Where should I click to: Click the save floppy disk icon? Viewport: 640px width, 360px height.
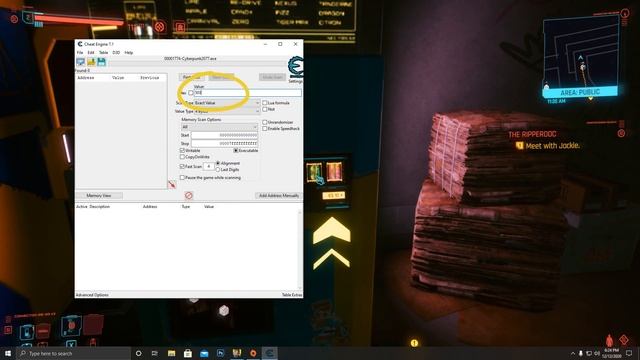[101, 62]
